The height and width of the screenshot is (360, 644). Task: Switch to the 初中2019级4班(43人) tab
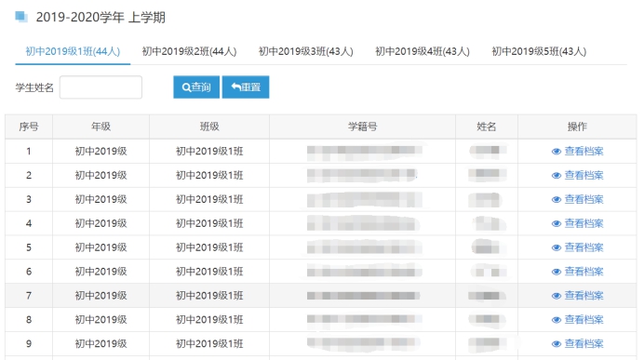point(423,51)
